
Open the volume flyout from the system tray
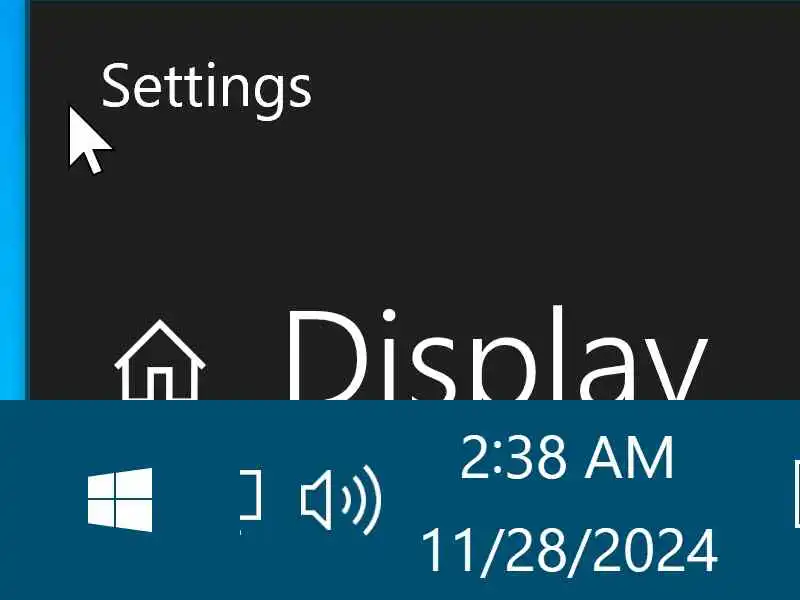click(x=341, y=499)
